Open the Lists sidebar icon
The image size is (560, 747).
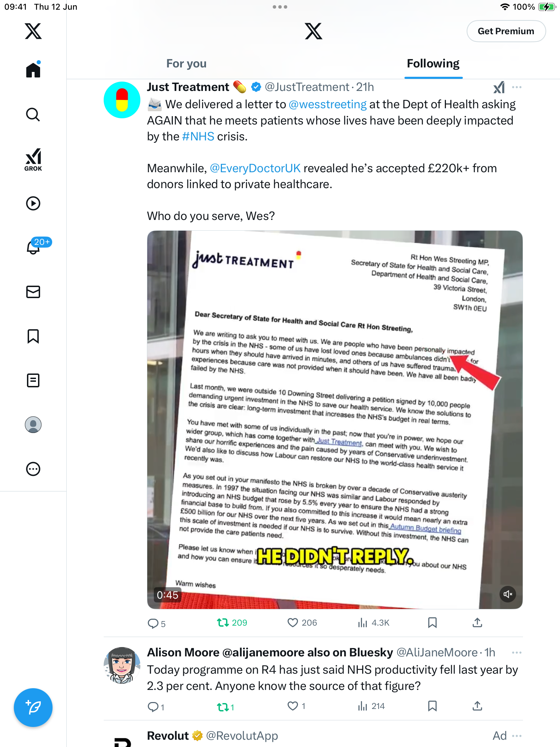pos(33,380)
